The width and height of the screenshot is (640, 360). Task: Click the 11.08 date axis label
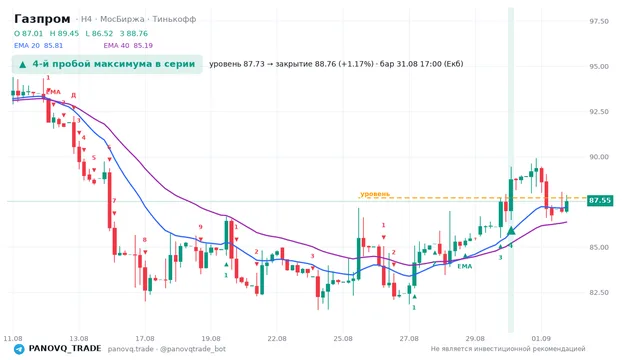(13, 339)
